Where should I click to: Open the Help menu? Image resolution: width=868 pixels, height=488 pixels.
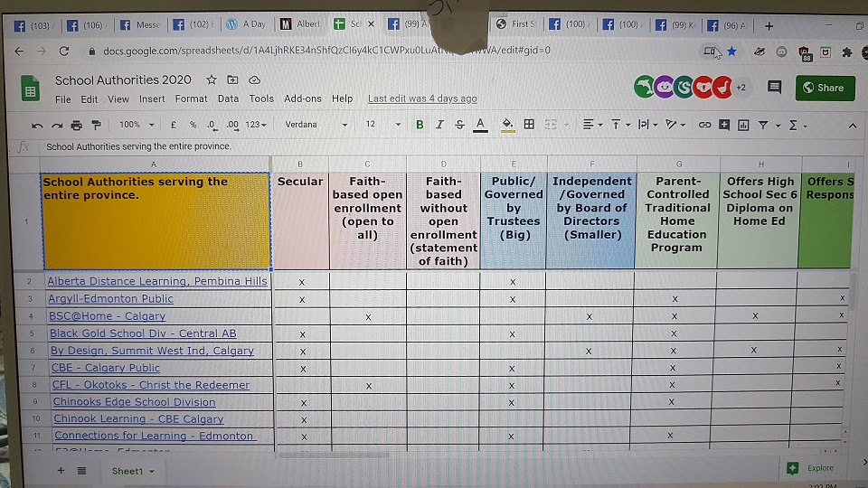point(342,99)
